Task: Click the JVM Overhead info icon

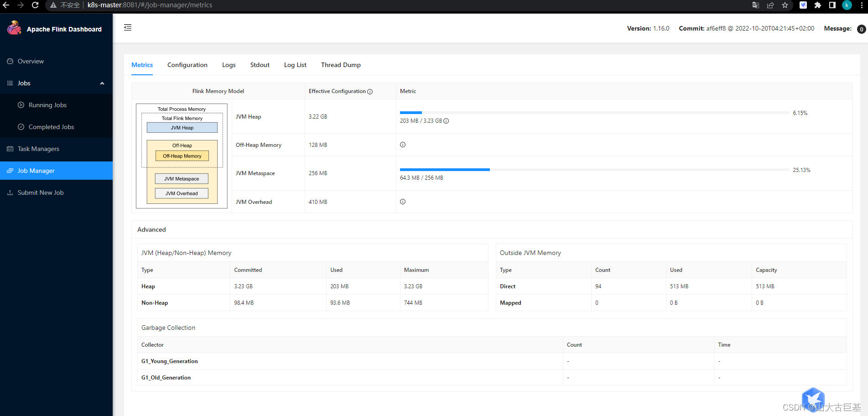Action: click(x=403, y=202)
